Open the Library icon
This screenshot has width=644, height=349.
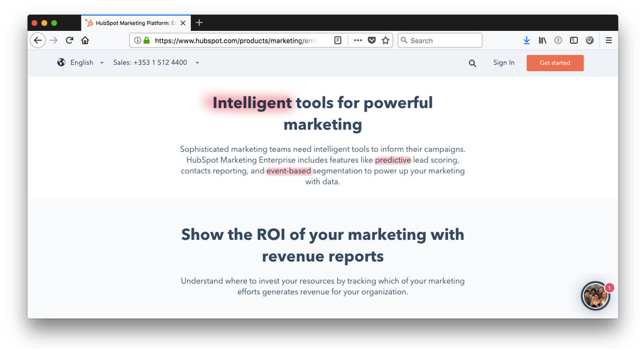point(543,40)
